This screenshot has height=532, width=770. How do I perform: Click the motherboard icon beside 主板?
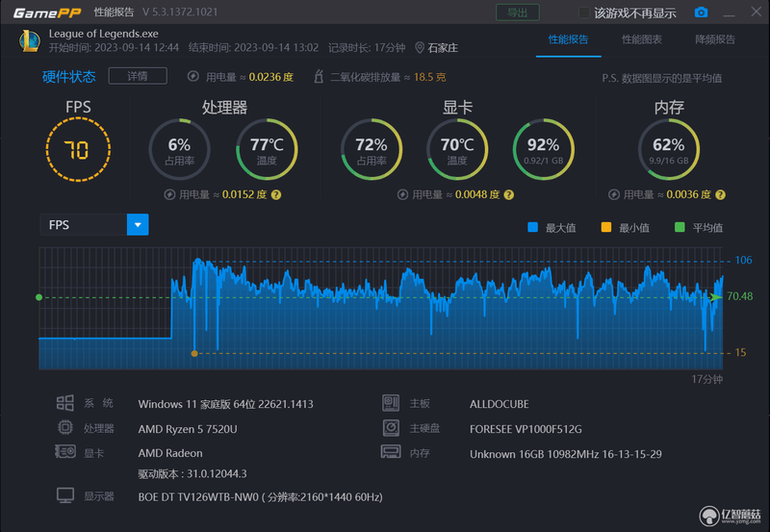(x=391, y=403)
